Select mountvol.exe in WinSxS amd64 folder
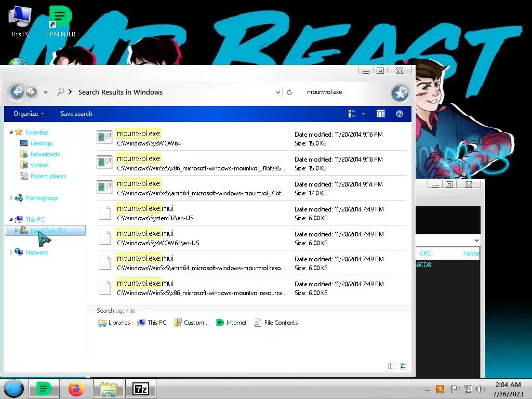This screenshot has width=532, height=399. 251,188
